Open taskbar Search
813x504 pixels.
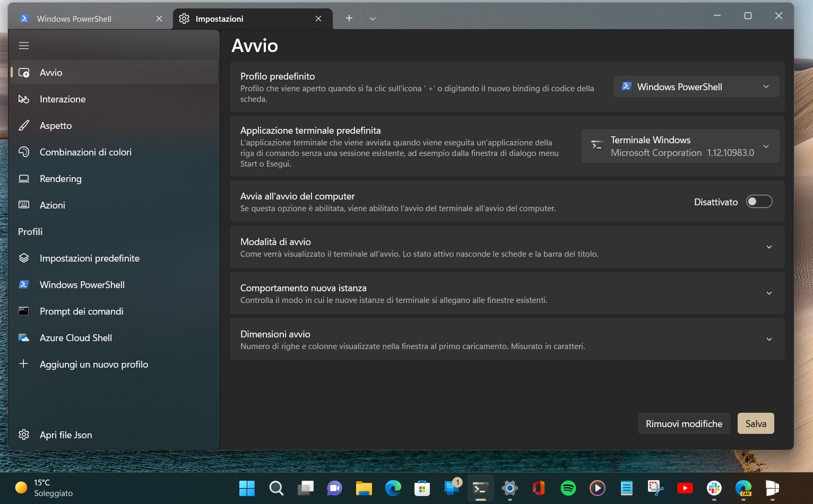tap(276, 488)
